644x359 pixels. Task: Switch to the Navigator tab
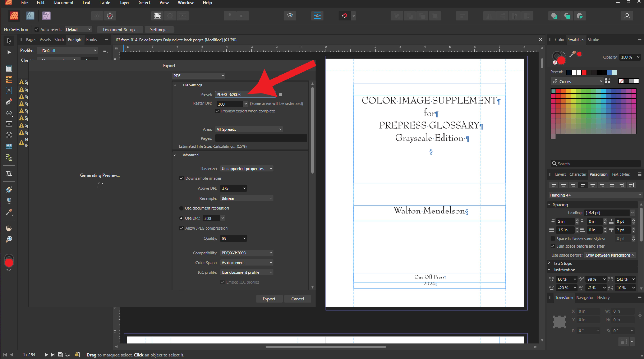click(x=585, y=297)
